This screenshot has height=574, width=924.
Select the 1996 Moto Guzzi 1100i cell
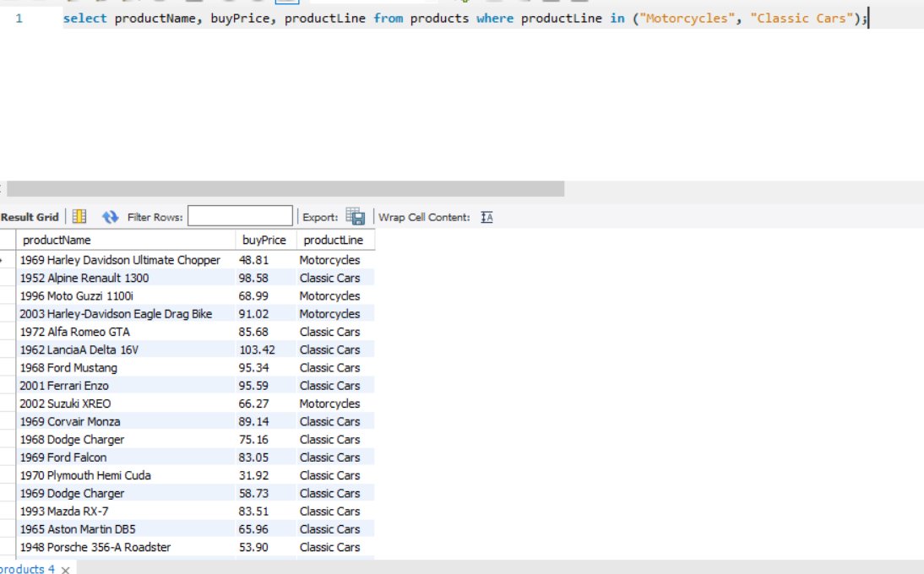click(126, 295)
